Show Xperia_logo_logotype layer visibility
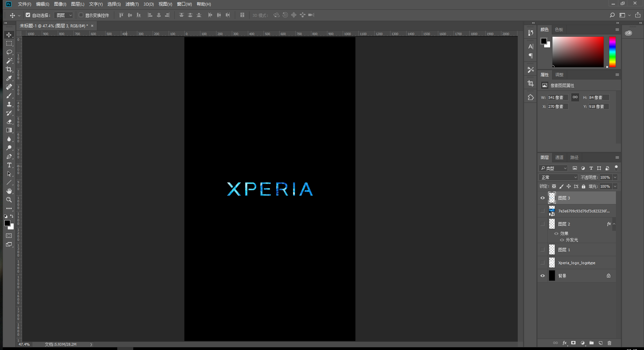The height and width of the screenshot is (350, 644). click(542, 263)
